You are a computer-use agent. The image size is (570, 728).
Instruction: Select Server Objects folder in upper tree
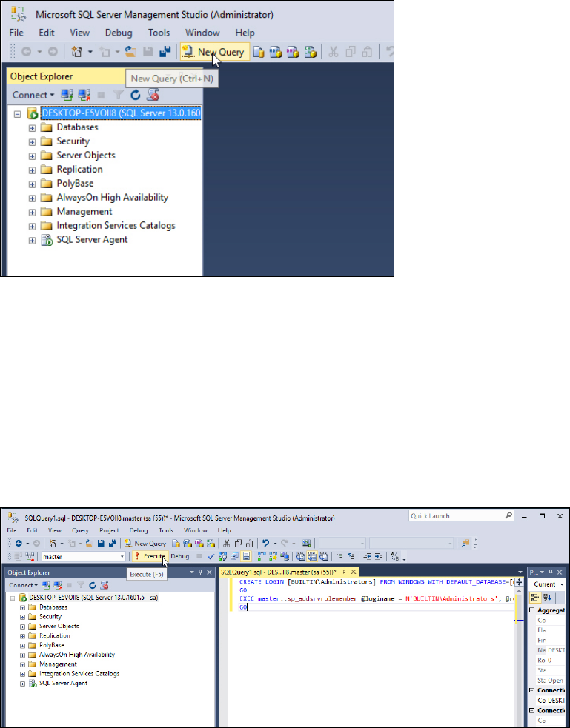pos(86,156)
